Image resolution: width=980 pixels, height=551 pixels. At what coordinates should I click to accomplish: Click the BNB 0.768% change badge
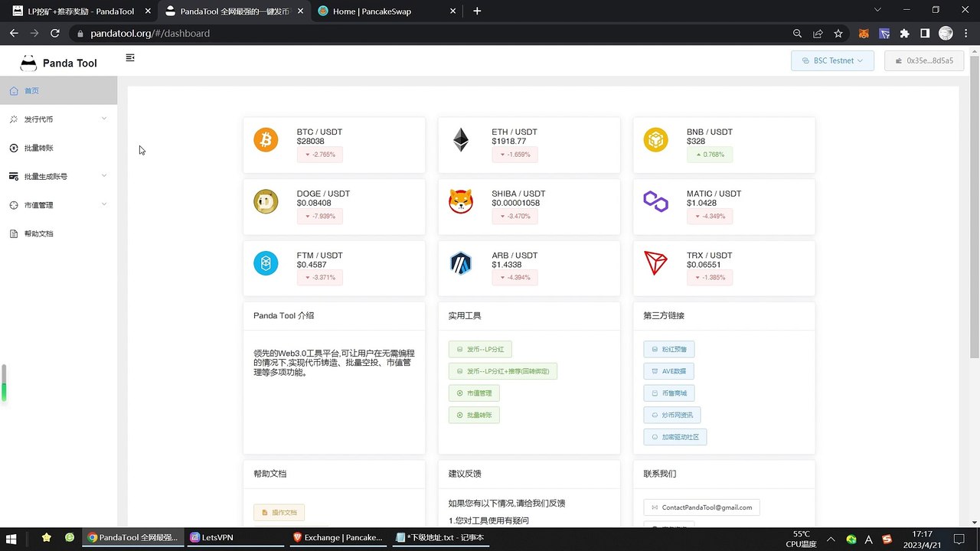(710, 155)
